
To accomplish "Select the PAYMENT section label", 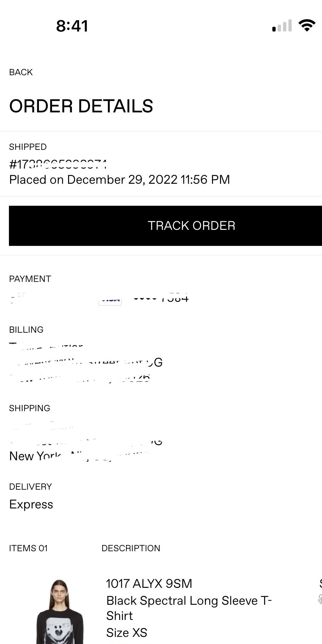I will click(30, 279).
